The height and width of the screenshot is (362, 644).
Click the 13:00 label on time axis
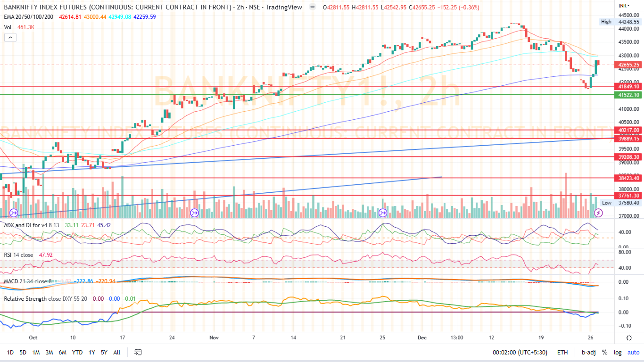tap(457, 337)
